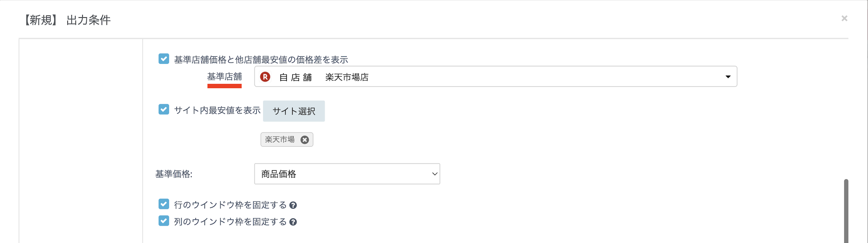Open help for 行のウインドウ枠を固定する

coord(293,205)
